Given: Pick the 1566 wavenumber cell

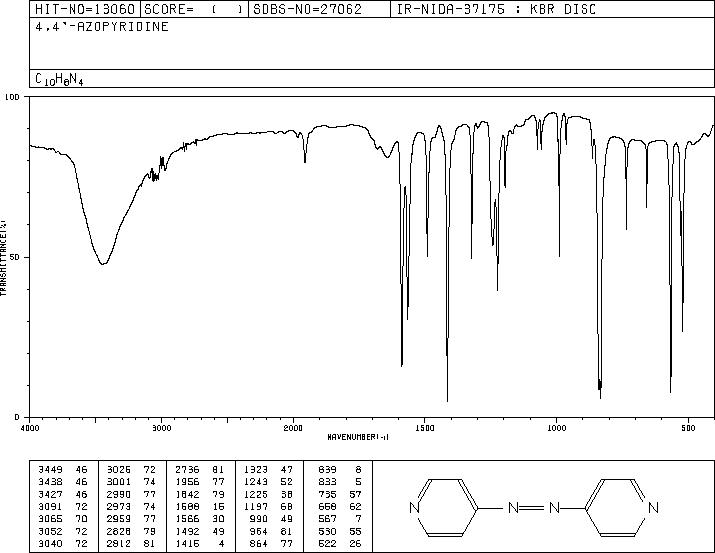Looking at the screenshot, I should (187, 519).
